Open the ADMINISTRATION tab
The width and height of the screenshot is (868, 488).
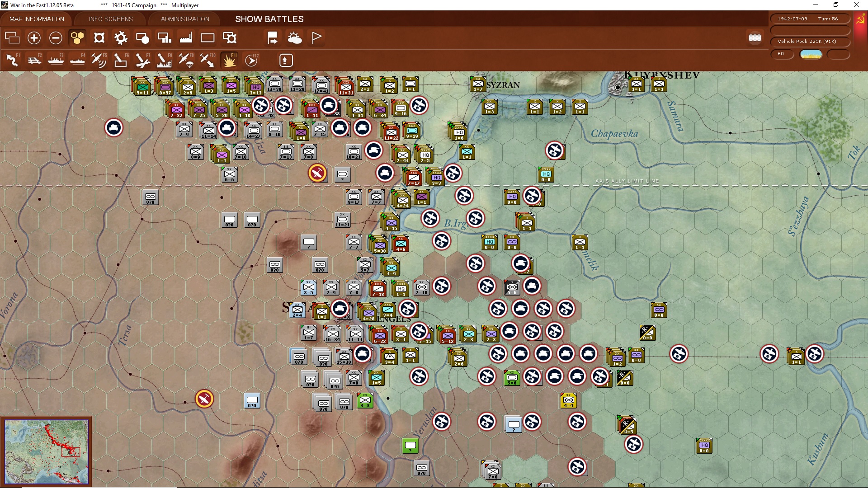point(185,19)
